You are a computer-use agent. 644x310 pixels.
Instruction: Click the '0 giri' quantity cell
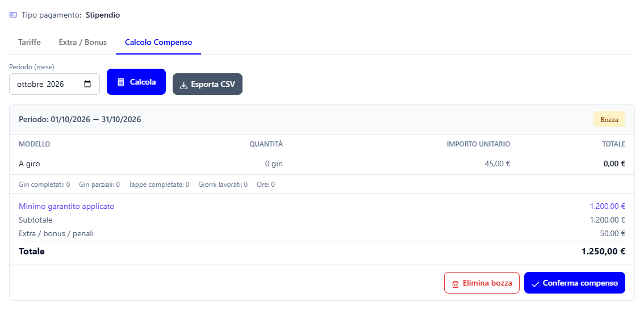[274, 164]
